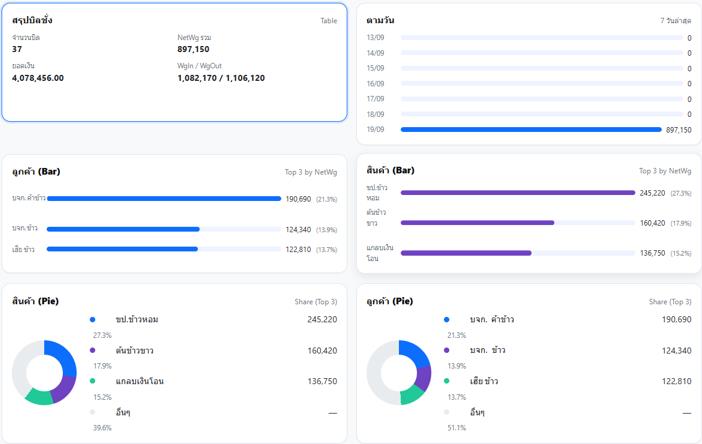Click the แกลบเงินโอน bar in สินค้า (Bar)
Screen dimensions: 702x444
click(x=466, y=253)
